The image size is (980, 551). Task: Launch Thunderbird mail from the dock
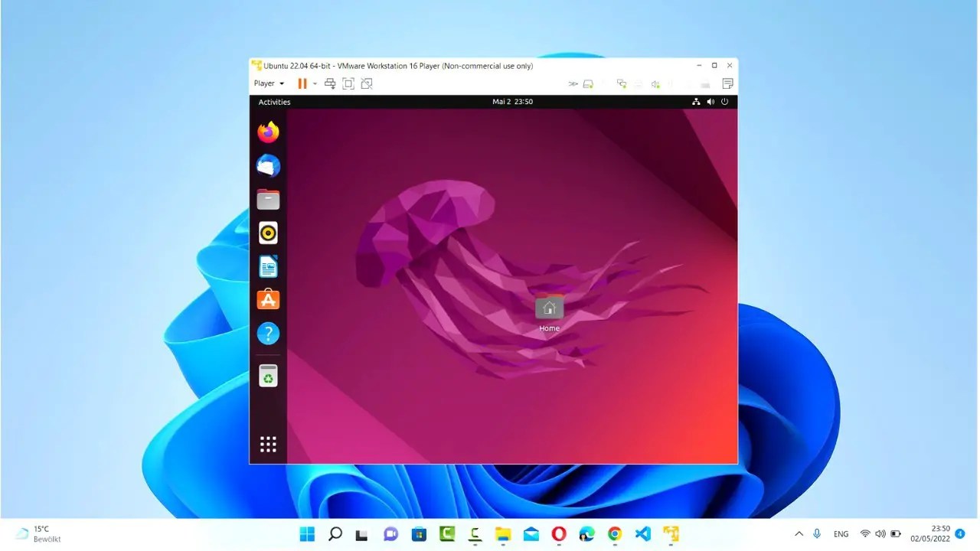tap(268, 165)
